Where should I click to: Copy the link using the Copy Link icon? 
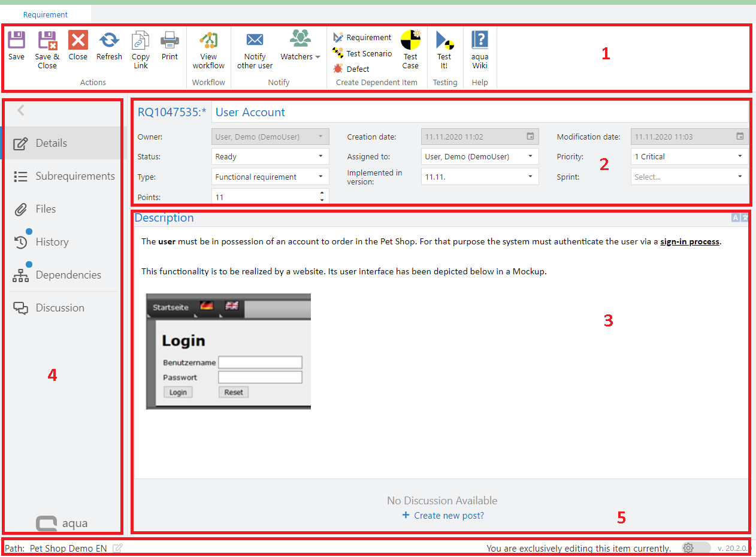(140, 41)
